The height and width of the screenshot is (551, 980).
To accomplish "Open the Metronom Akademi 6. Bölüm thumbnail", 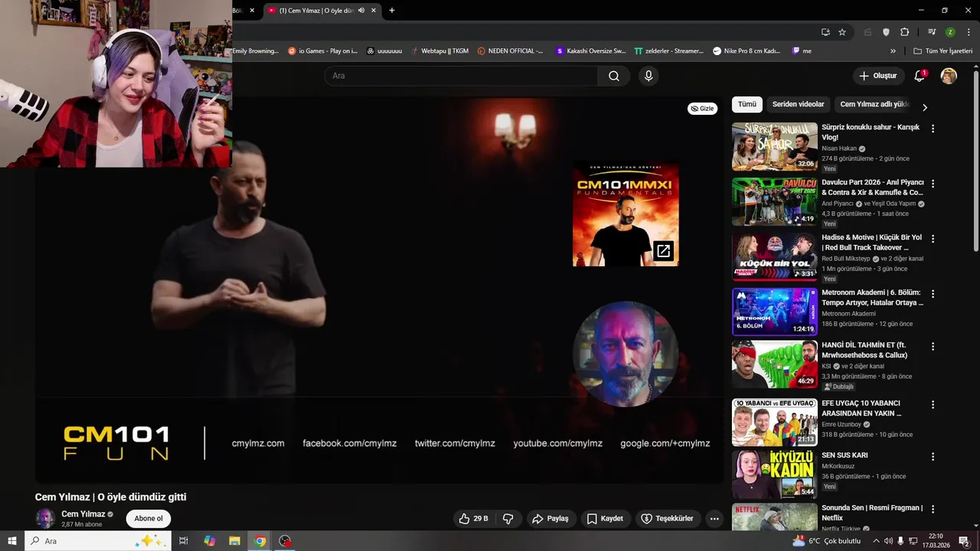I will click(x=775, y=312).
